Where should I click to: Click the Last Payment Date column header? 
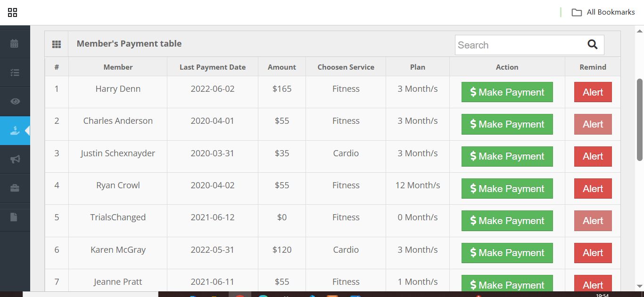coord(213,67)
